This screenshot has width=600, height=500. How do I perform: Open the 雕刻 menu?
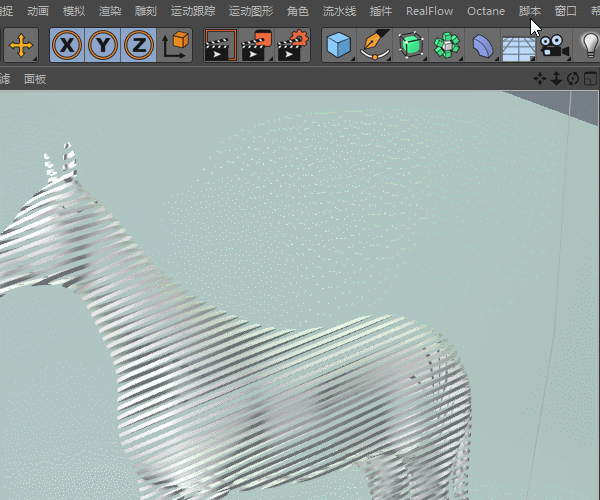[146, 11]
